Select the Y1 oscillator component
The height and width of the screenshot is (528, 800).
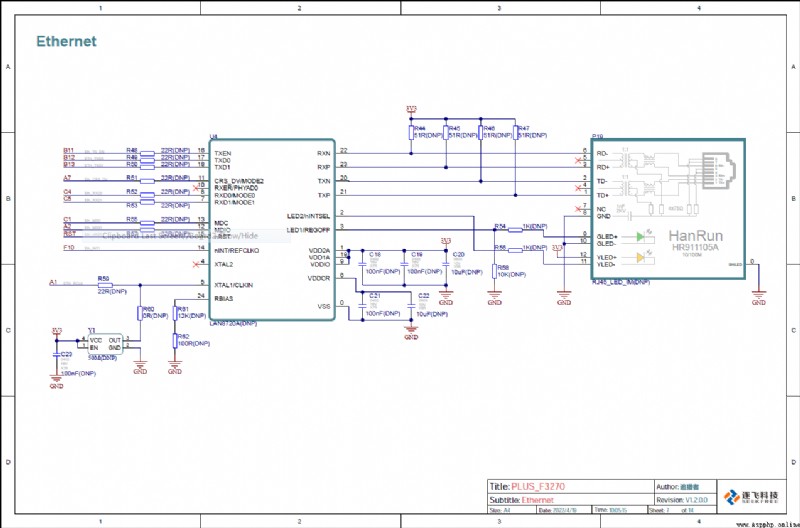pos(105,344)
